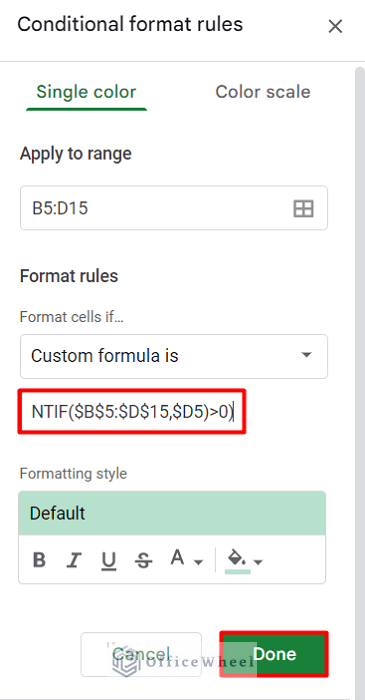Expand the fill color dropdown arrow
This screenshot has width=365, height=700.
coord(258,562)
